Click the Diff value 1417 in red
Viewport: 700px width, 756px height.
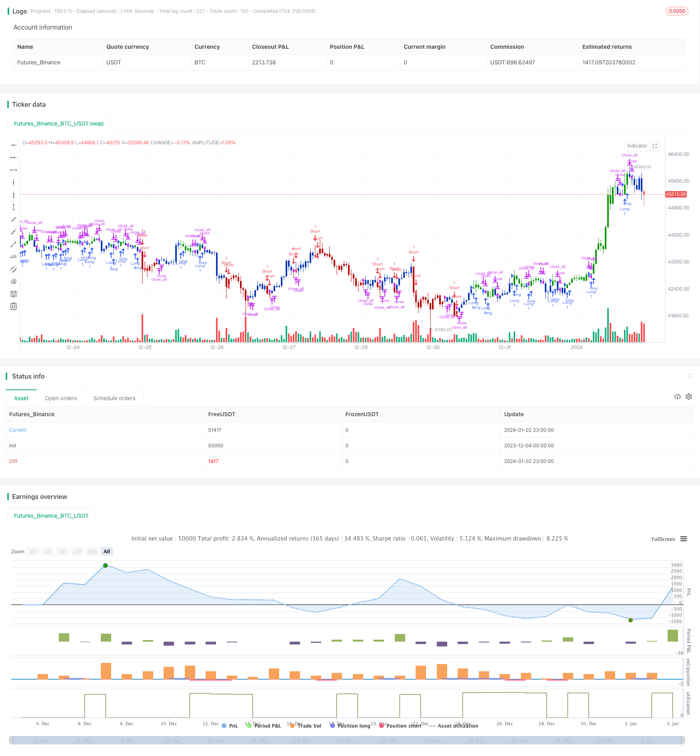(213, 461)
